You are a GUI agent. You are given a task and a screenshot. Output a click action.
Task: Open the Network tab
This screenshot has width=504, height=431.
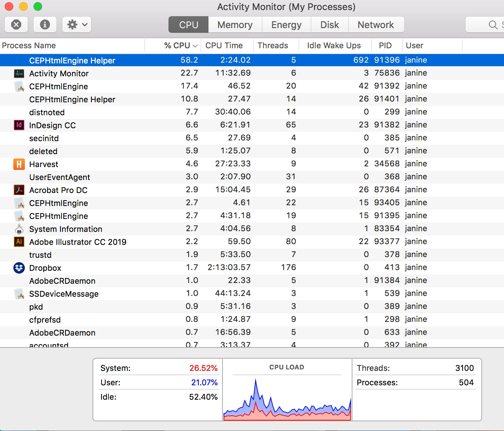pos(376,24)
